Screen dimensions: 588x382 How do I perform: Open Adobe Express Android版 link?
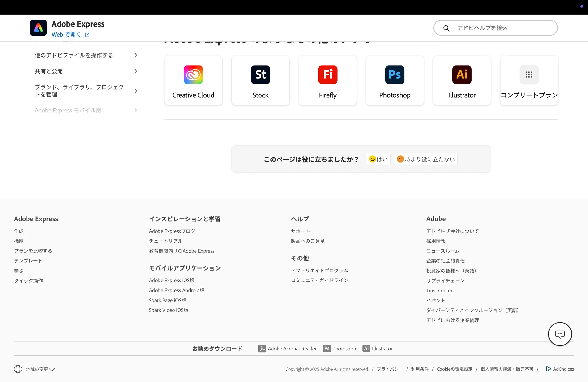(176, 291)
